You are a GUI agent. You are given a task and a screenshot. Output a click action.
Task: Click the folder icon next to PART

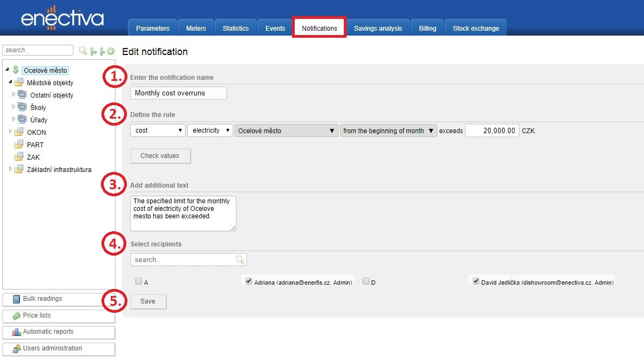click(x=19, y=144)
